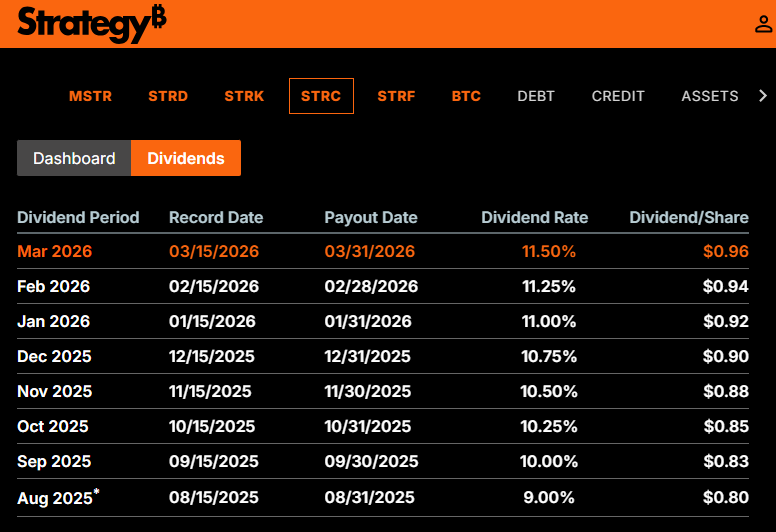The width and height of the screenshot is (776, 532).
Task: Switch to the Dashboard view
Action: [74, 158]
